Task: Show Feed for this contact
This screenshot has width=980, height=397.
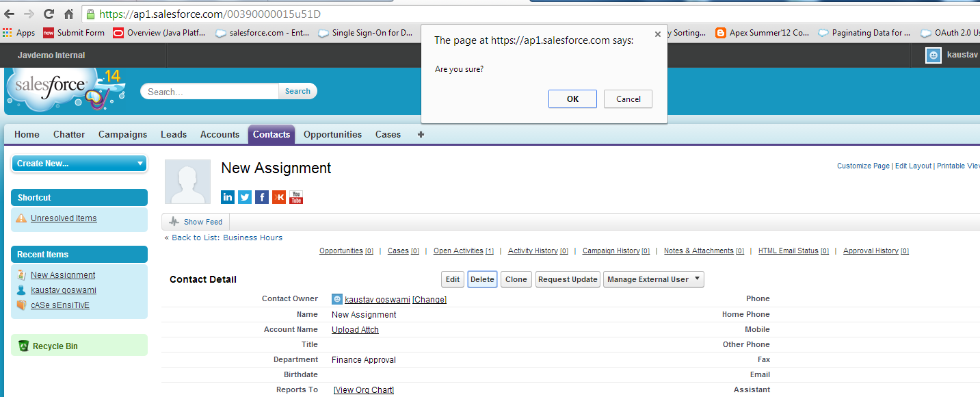Action: tap(196, 222)
